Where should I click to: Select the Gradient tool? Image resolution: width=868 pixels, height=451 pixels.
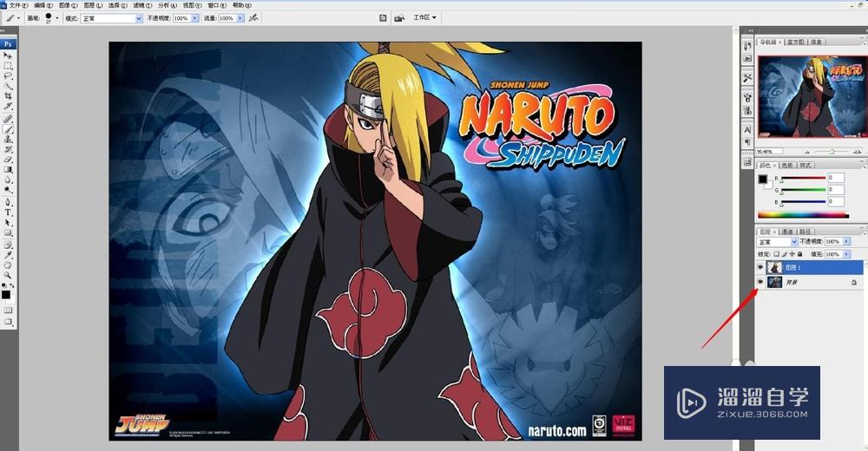(x=7, y=169)
